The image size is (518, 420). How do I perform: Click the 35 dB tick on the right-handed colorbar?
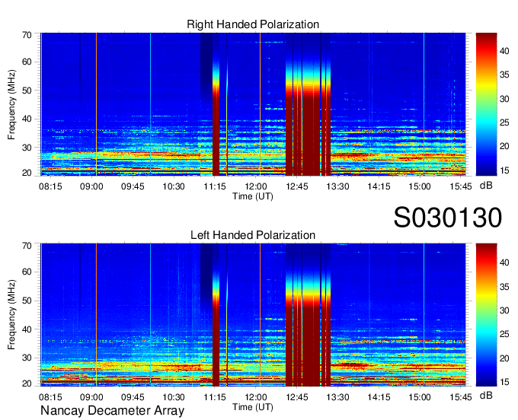[x=504, y=75]
